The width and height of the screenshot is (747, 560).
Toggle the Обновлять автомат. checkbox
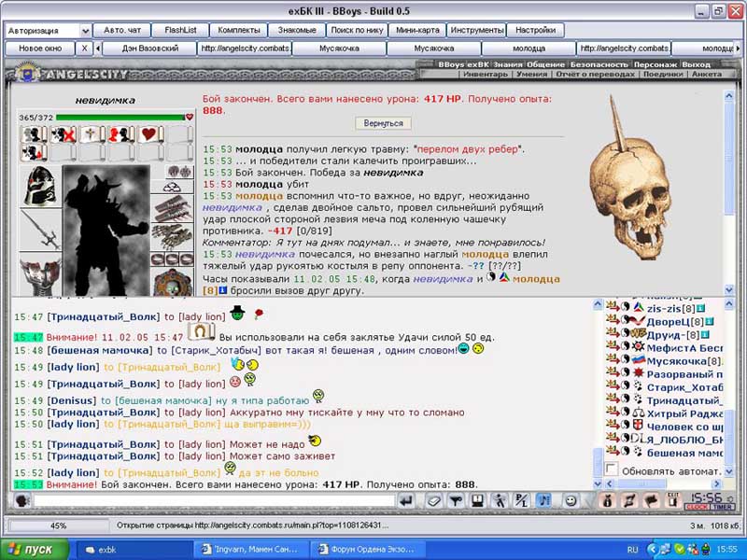(612, 469)
